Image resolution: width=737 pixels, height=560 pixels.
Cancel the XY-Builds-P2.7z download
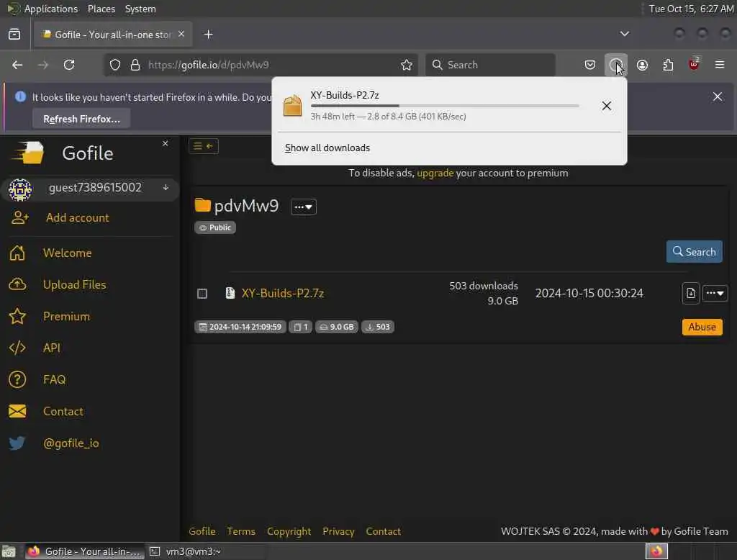point(606,106)
